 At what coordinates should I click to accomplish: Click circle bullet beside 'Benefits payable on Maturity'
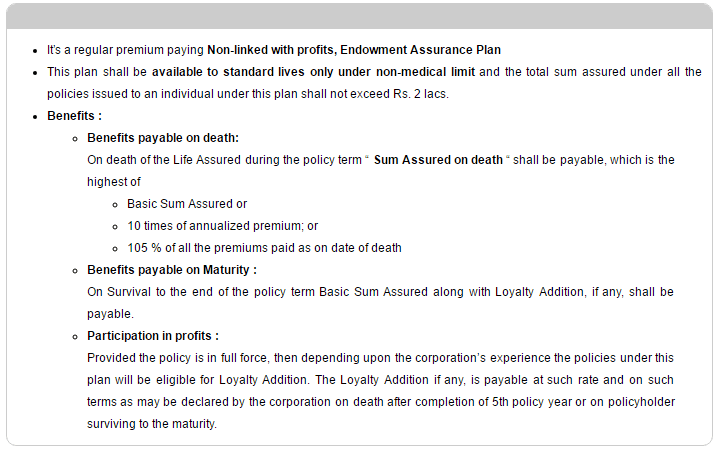click(x=75, y=271)
